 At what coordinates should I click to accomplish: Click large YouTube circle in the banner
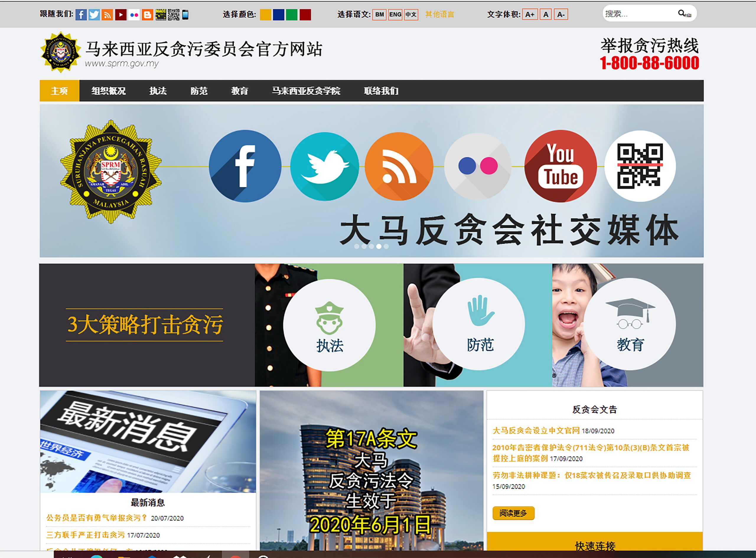(x=561, y=166)
